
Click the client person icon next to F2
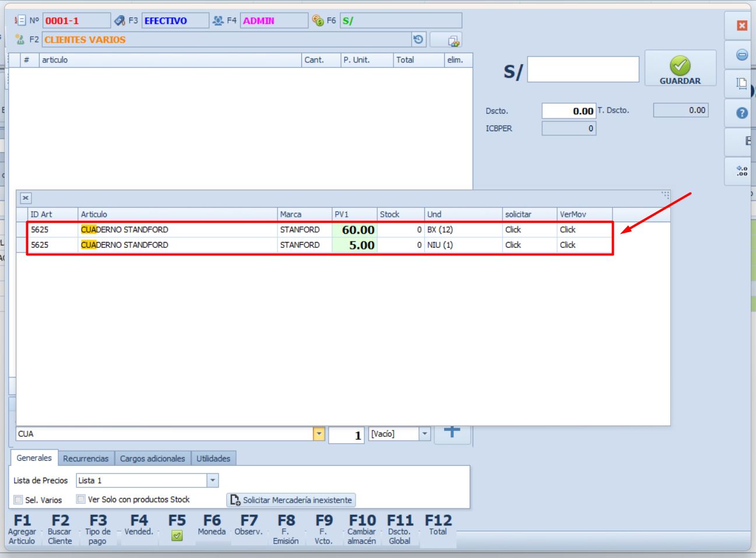20,40
